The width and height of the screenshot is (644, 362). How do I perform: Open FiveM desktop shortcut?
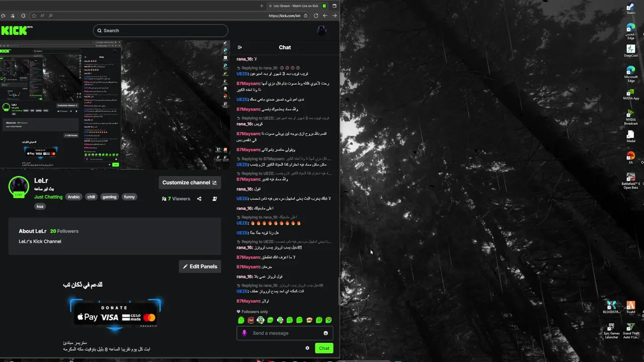pos(631,307)
